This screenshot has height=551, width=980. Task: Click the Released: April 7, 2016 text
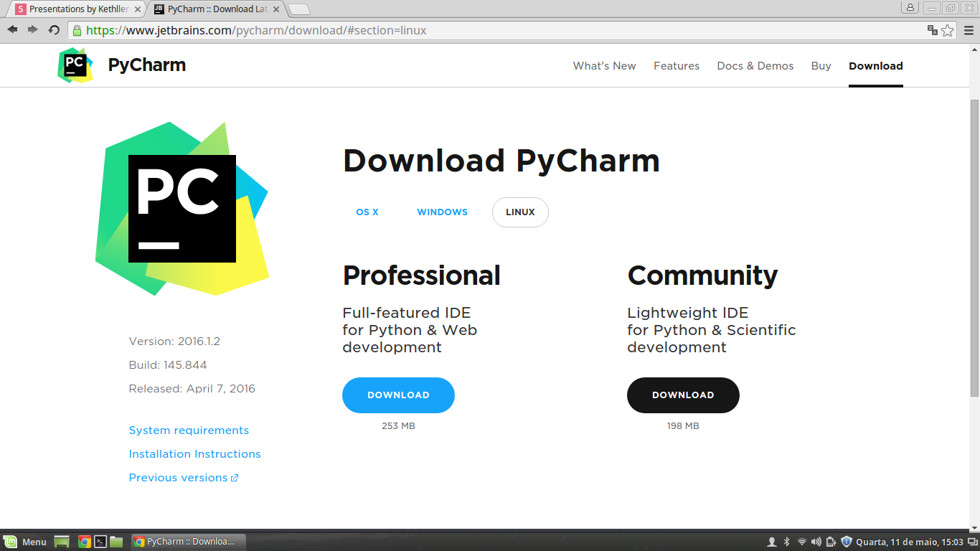click(192, 389)
